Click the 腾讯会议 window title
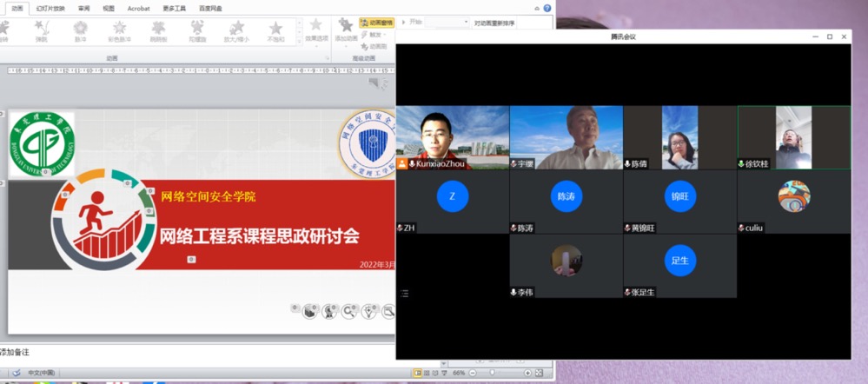Viewport: 868px width, 384px height. (x=623, y=36)
